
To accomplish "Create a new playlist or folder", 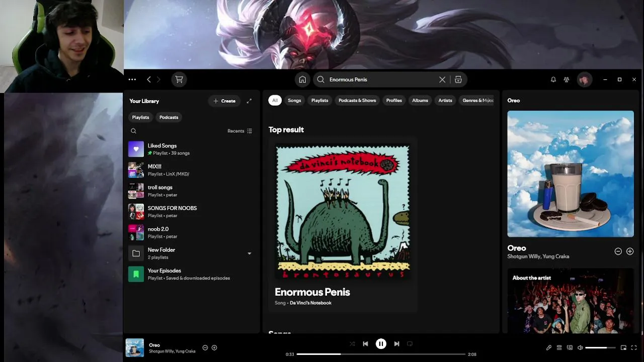I will tap(224, 101).
